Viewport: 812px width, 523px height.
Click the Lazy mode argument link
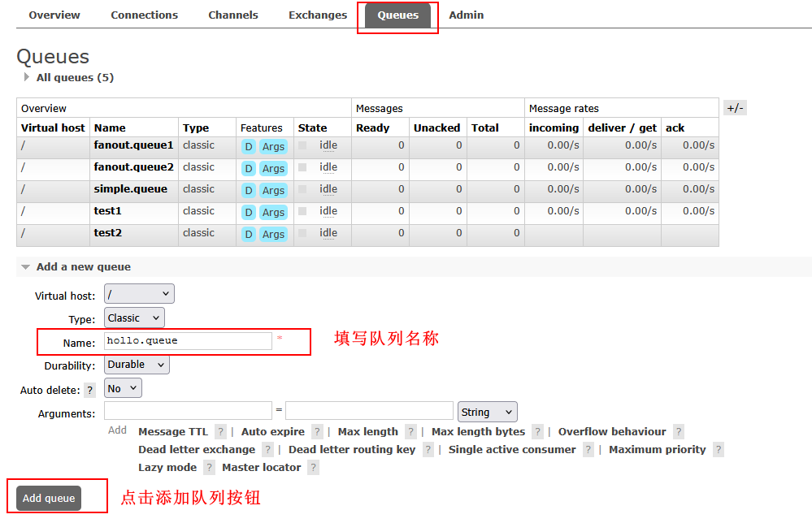pos(167,468)
